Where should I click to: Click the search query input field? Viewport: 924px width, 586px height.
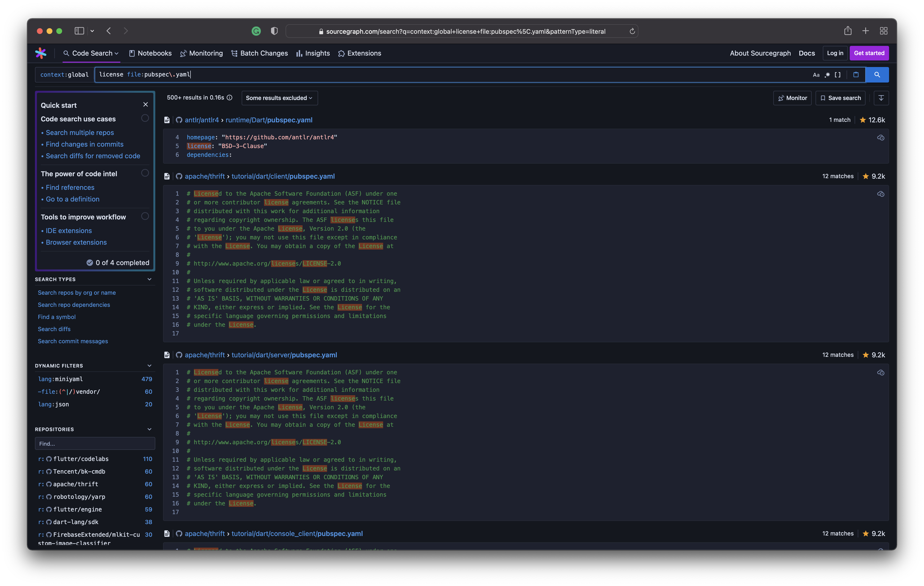[453, 75]
